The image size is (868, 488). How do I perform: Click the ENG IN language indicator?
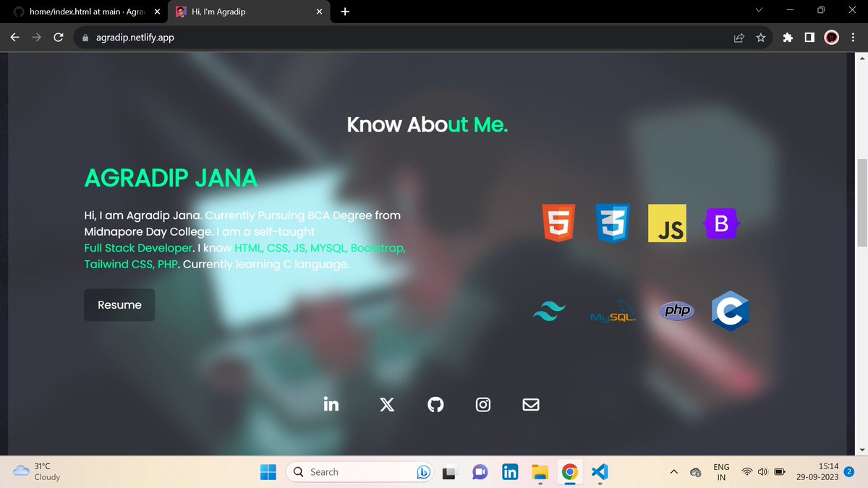click(721, 472)
